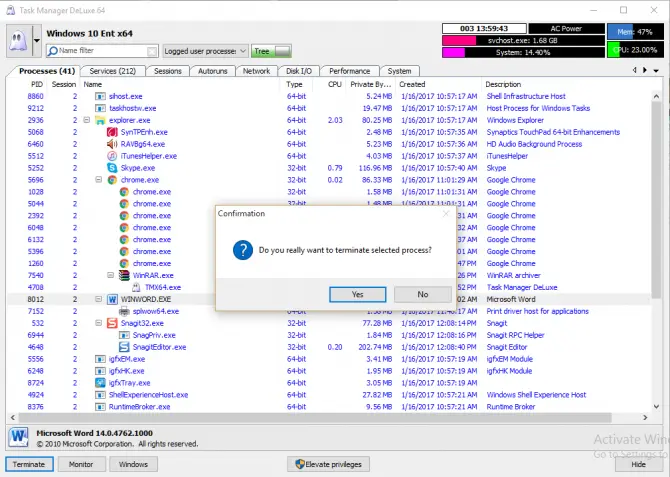The image size is (670, 477).
Task: Click the iTunesHelper.exe icon
Action: (x=112, y=156)
